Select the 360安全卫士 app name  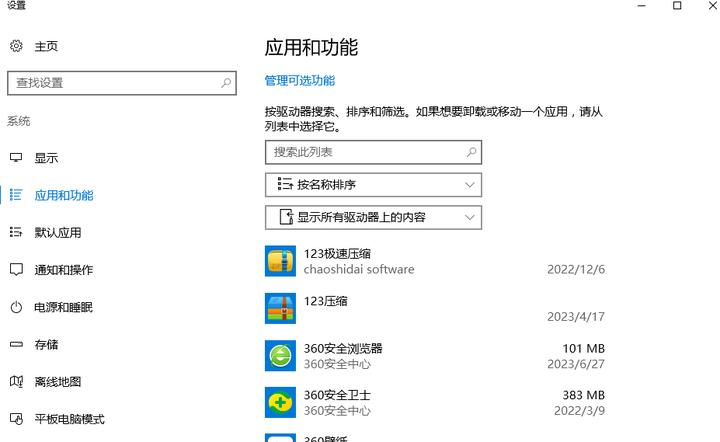pos(337,395)
